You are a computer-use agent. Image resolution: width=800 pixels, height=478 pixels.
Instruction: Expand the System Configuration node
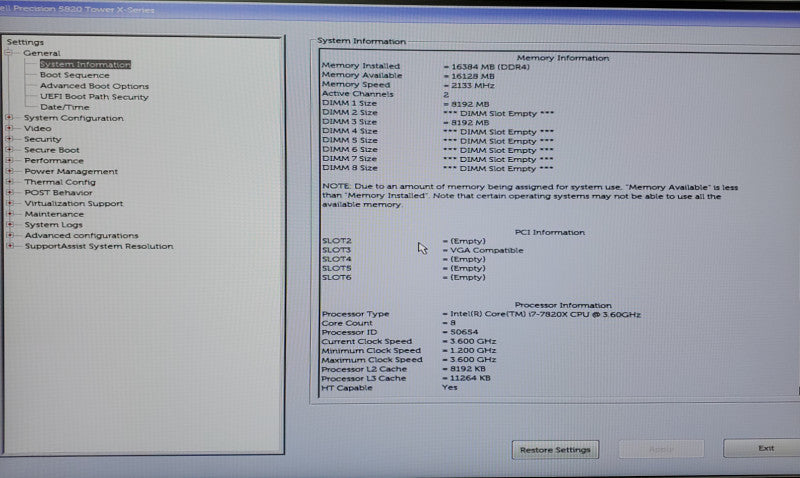[x=9, y=118]
